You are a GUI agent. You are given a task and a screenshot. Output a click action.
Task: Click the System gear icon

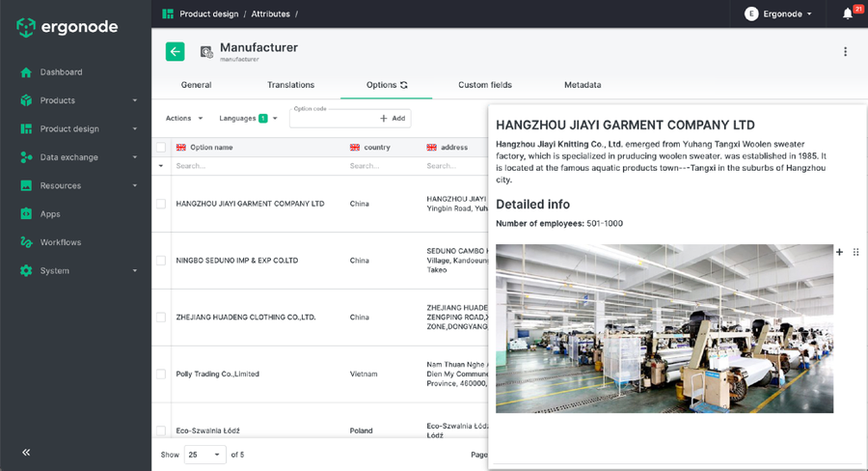point(26,270)
